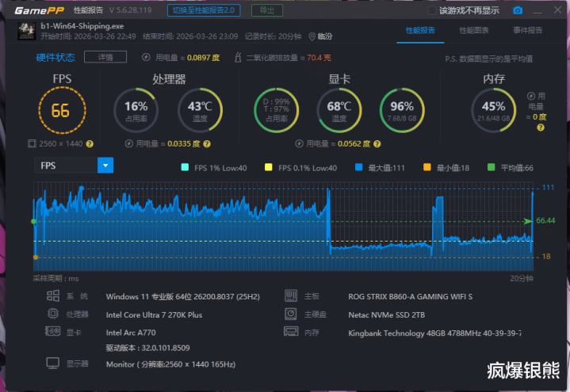Viewport: 570px width, 392px height.
Task: Click the yellow FPS 0.1% Low legend swatch
Action: coord(268,167)
